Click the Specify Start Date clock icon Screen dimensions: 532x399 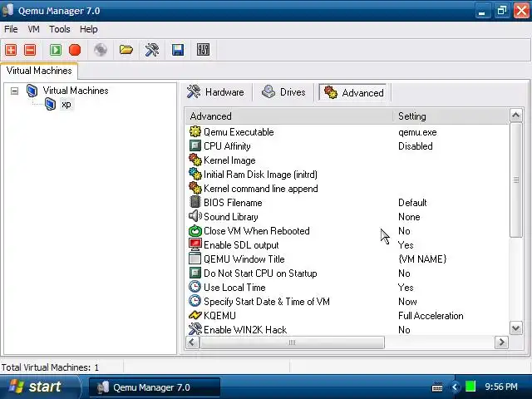(x=195, y=301)
